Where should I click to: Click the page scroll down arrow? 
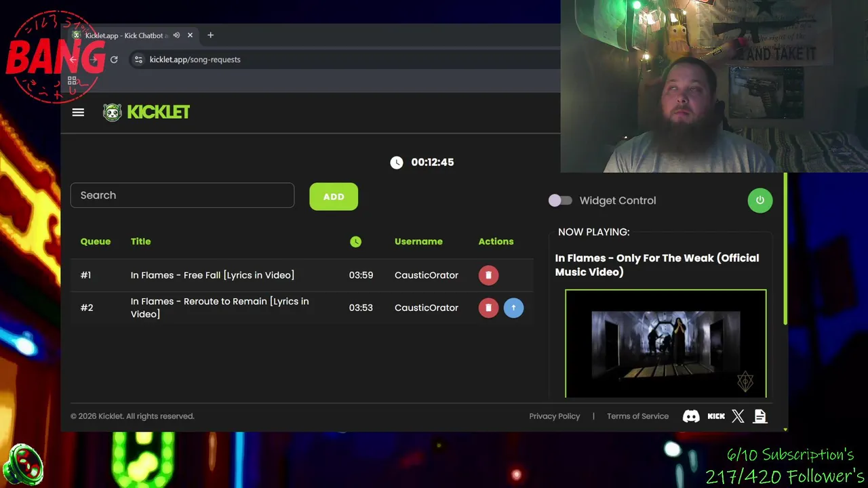coord(785,429)
